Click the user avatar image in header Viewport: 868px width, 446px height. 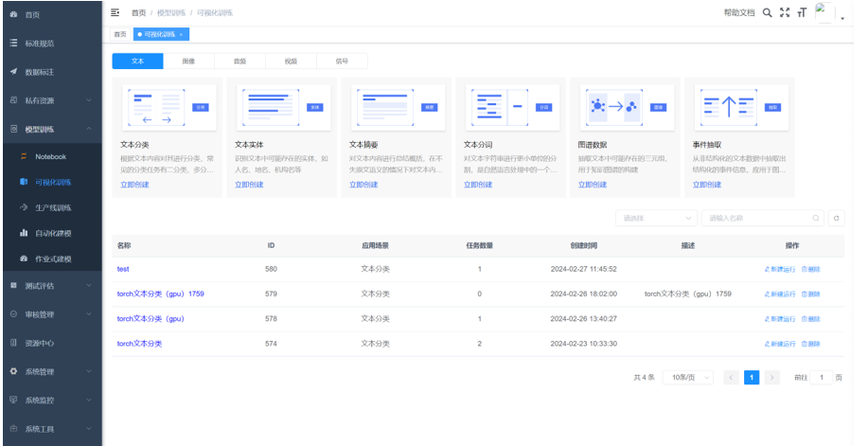click(824, 12)
